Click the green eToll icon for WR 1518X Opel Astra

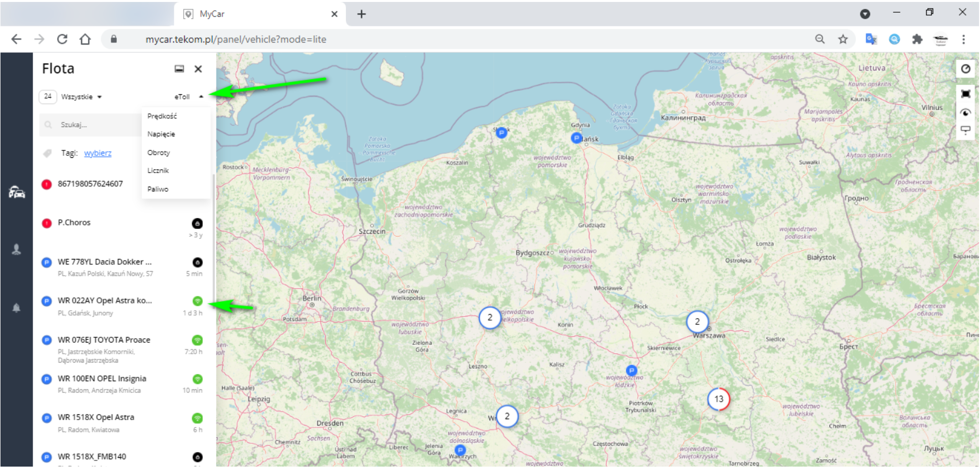coord(197,418)
